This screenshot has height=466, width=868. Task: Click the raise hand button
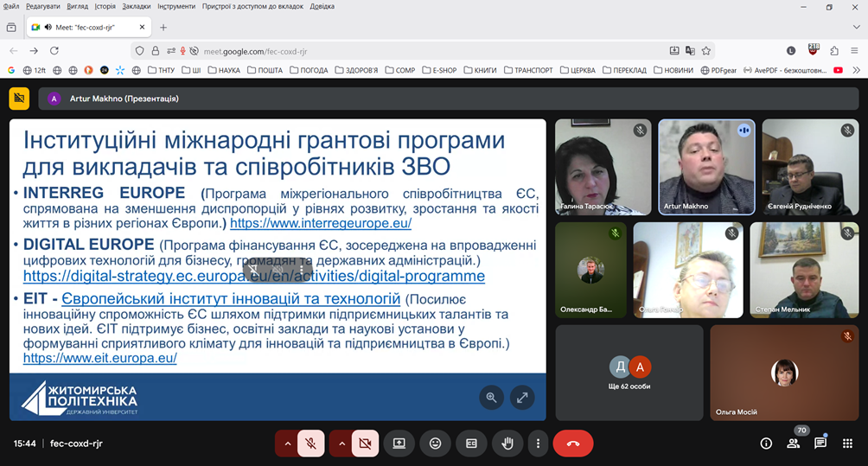pyautogui.click(x=507, y=444)
